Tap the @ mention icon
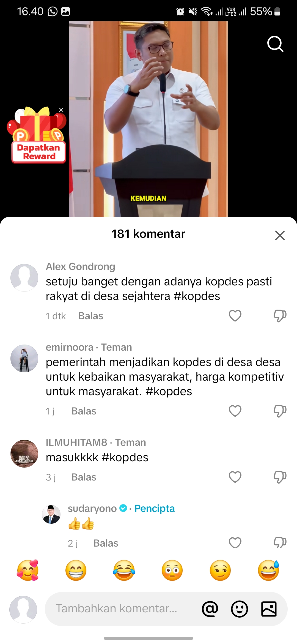The width and height of the screenshot is (297, 644). [x=210, y=609]
